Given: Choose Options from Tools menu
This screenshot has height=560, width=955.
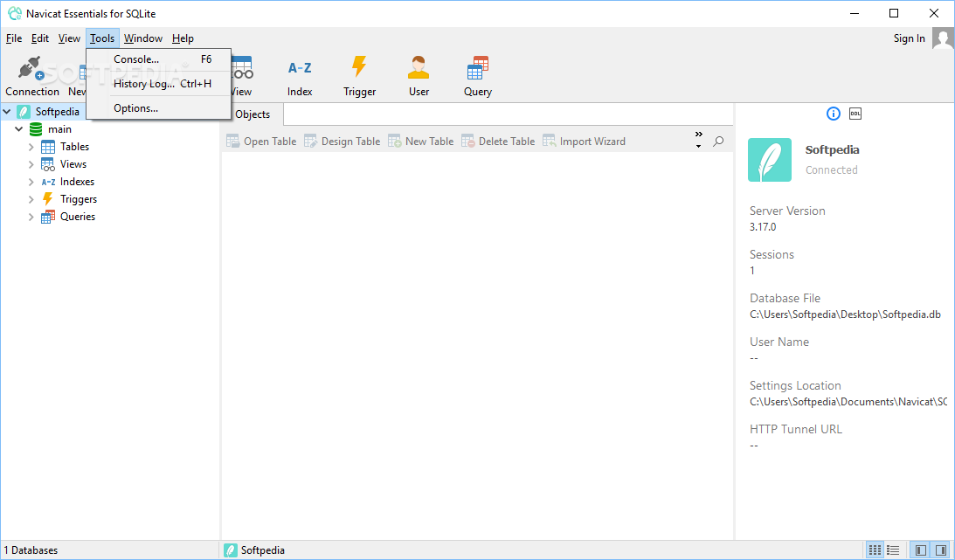Looking at the screenshot, I should coord(160,107).
